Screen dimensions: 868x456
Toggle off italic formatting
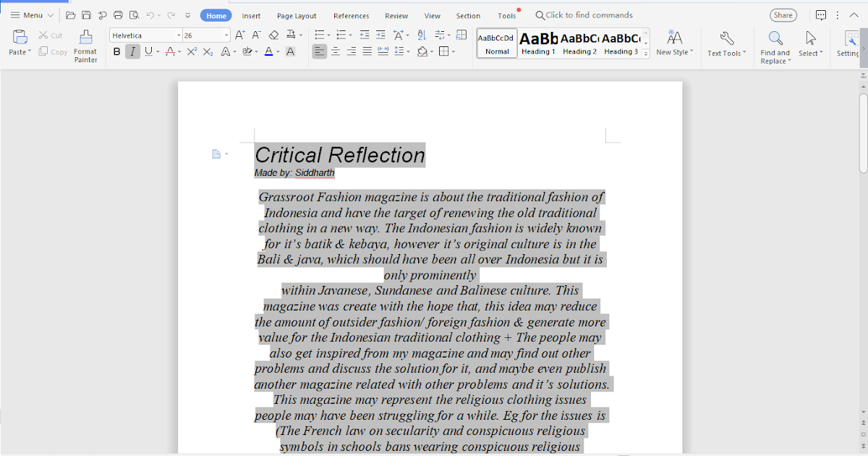pyautogui.click(x=132, y=51)
